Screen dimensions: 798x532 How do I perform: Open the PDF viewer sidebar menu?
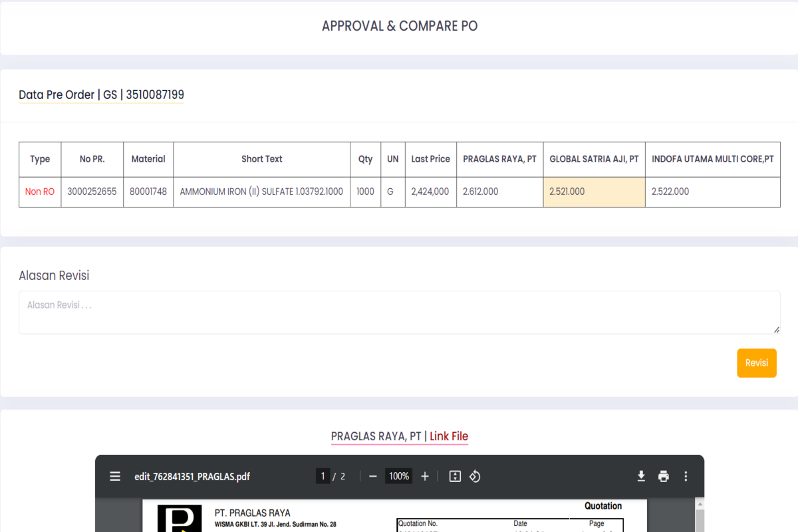click(x=115, y=476)
